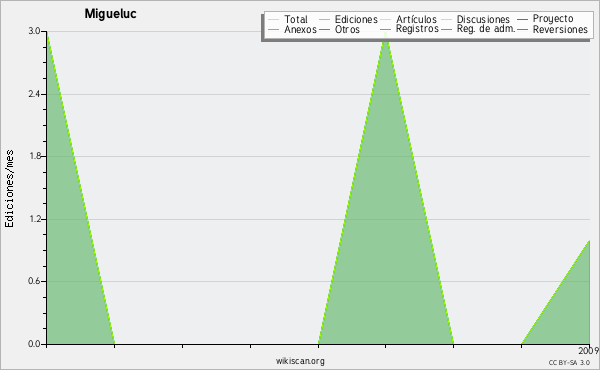
Task: Click the 1.2 y-axis label
Action: [34, 219]
